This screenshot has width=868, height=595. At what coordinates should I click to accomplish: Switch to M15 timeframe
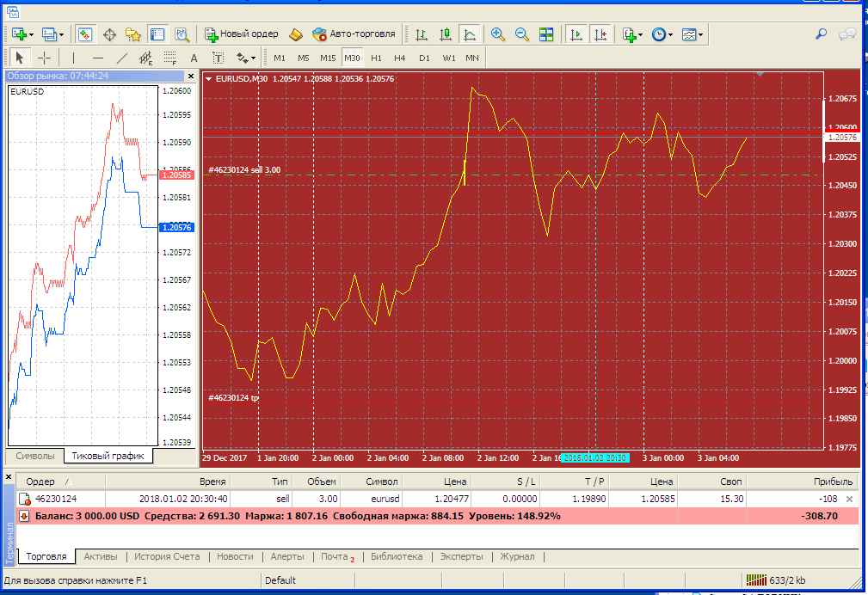(x=328, y=58)
